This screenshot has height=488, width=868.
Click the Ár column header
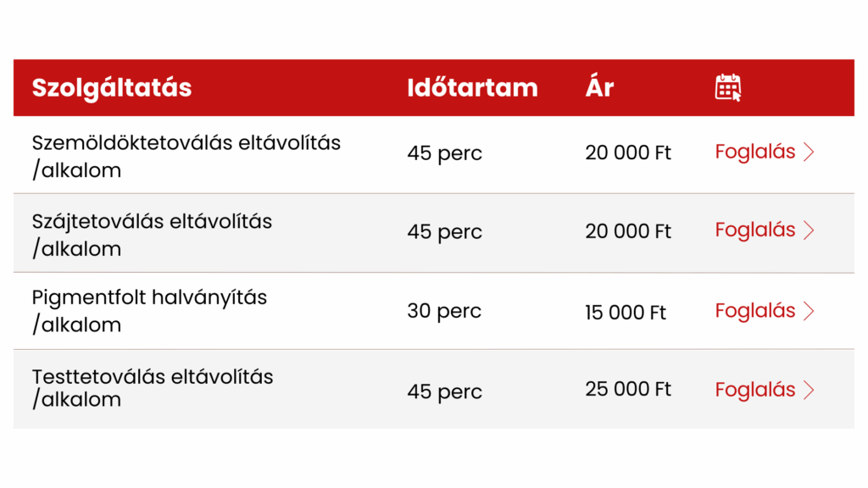click(599, 87)
